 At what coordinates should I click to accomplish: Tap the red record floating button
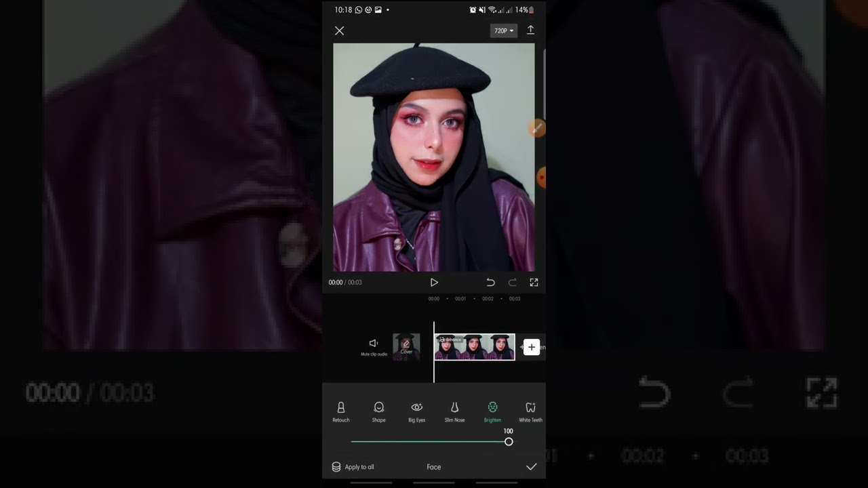click(x=541, y=178)
